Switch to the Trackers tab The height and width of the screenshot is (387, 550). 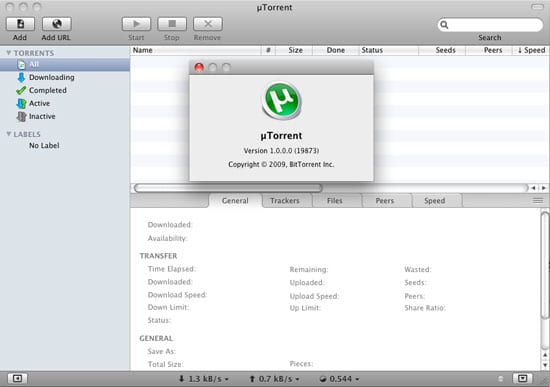coord(285,201)
